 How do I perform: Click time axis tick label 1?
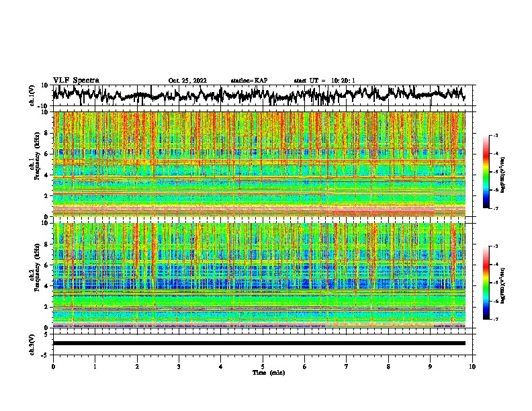pos(95,367)
